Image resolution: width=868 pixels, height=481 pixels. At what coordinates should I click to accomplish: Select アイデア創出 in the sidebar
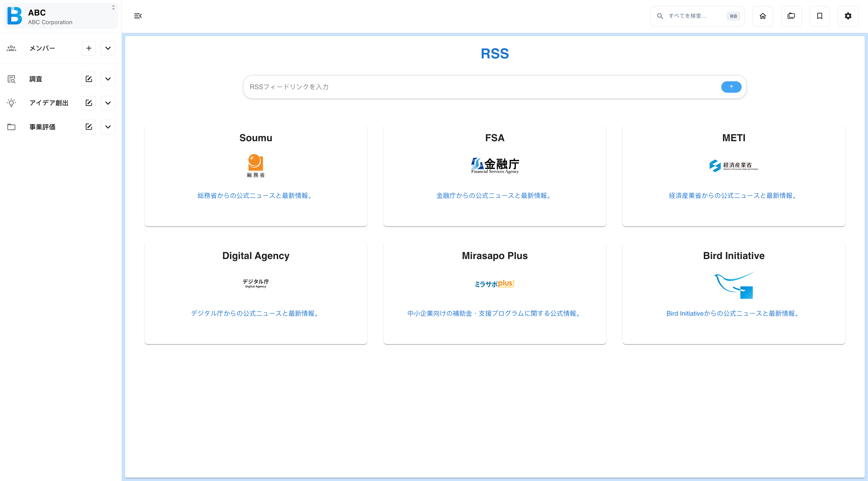(x=49, y=103)
